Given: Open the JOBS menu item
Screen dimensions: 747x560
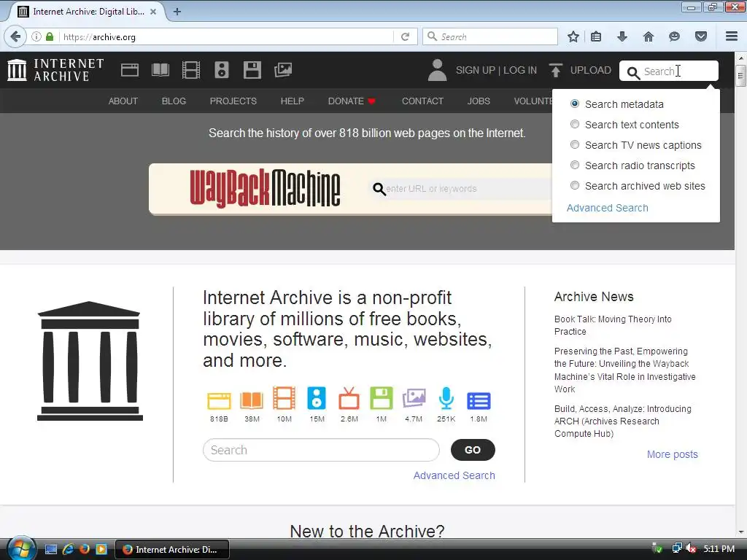Looking at the screenshot, I should (479, 101).
